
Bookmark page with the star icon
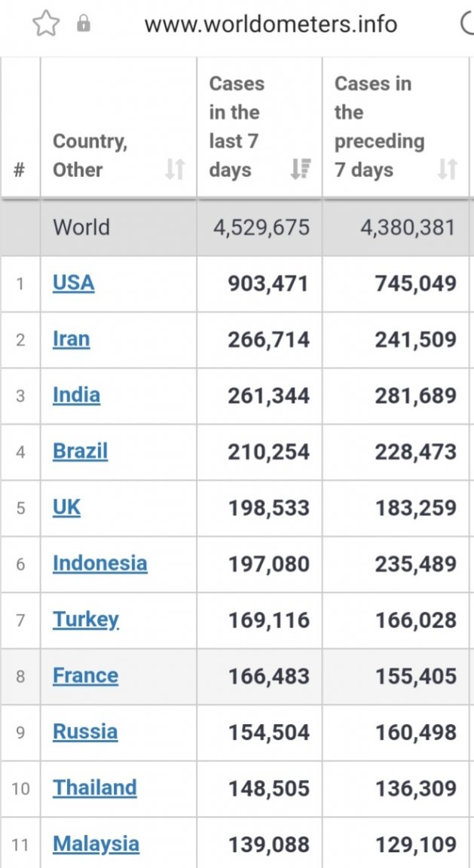(46, 24)
